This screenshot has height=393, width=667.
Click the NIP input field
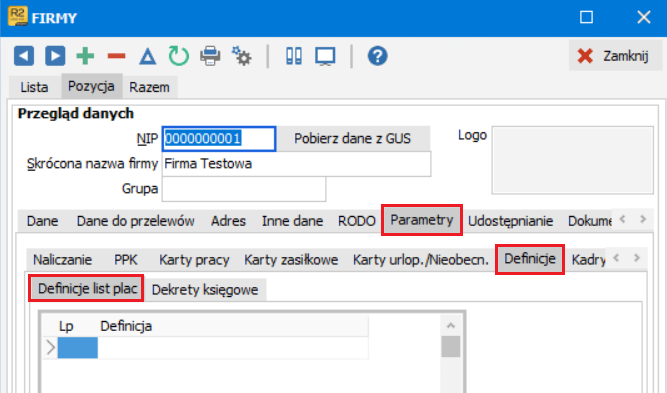click(219, 139)
